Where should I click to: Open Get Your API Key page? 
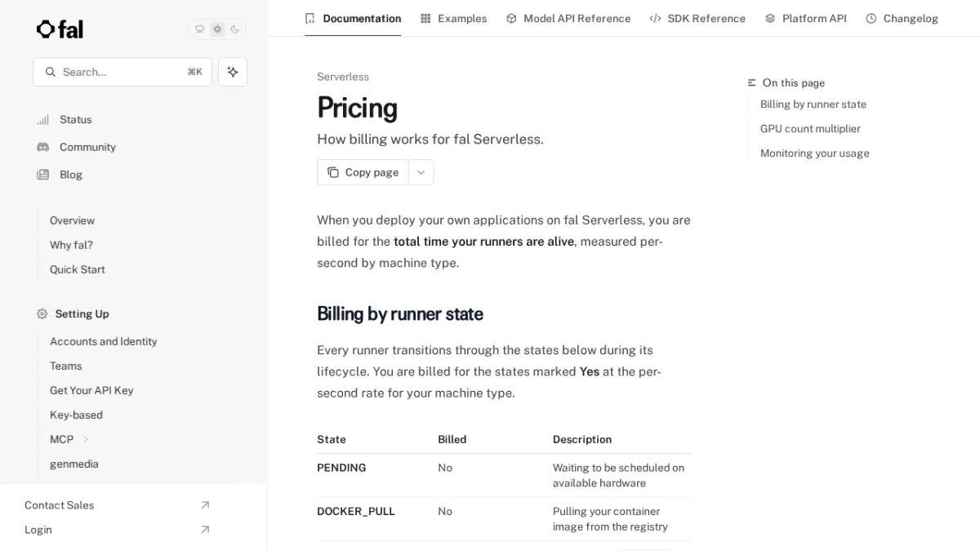pyautogui.click(x=91, y=390)
